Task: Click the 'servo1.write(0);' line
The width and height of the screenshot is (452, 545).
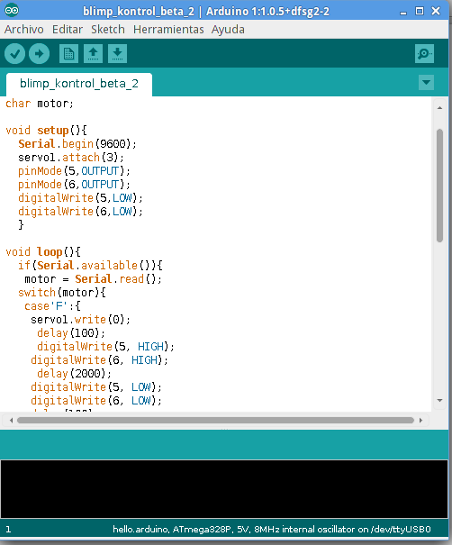Action: click(80, 320)
